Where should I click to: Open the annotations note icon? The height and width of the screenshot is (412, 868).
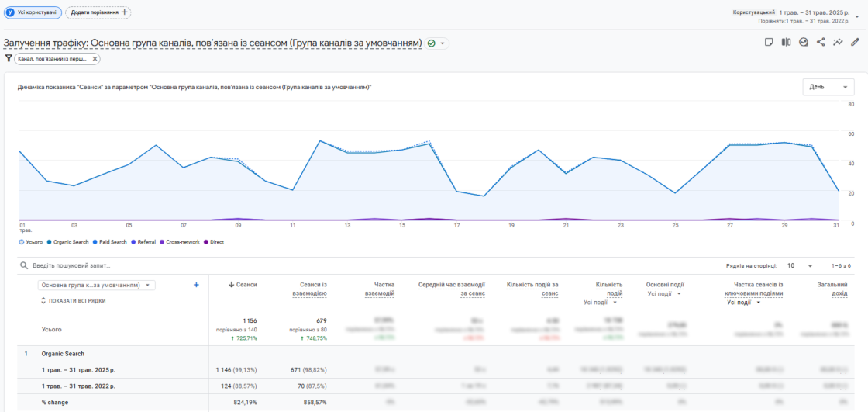769,42
